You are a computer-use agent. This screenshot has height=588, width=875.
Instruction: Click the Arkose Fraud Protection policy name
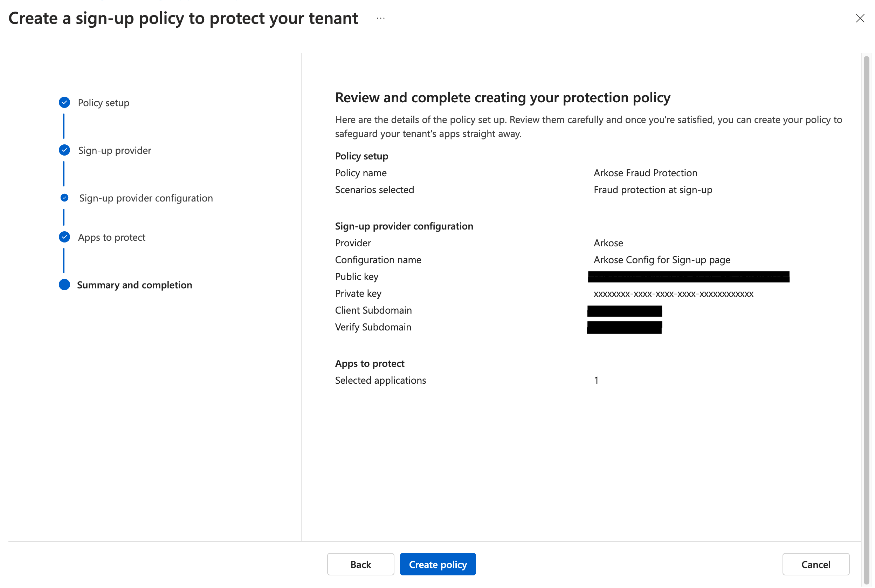(645, 173)
